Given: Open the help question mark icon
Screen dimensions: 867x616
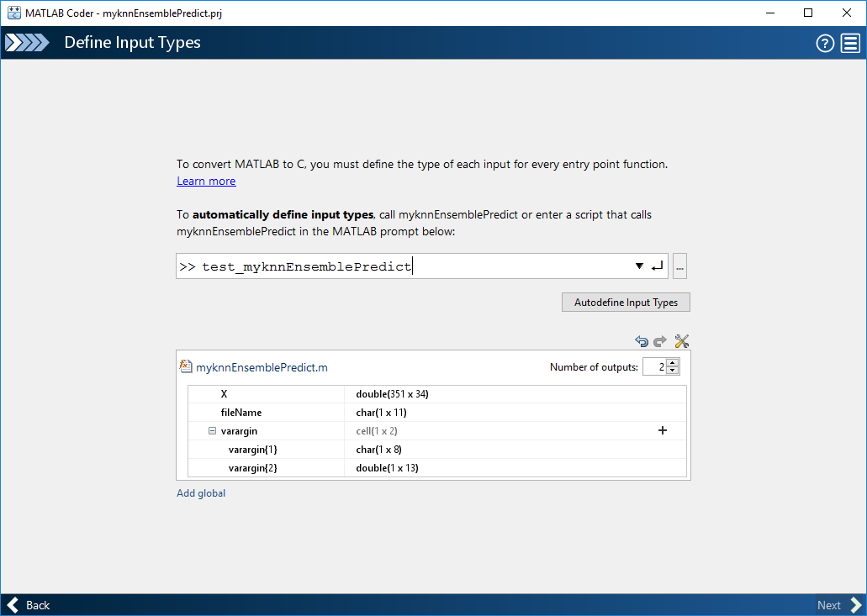Looking at the screenshot, I should [825, 44].
